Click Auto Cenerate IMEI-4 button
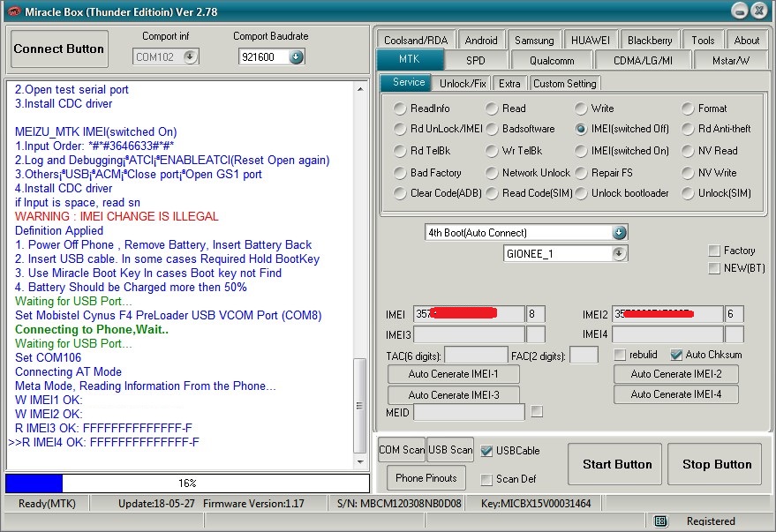This screenshot has height=532, width=776. tap(676, 394)
